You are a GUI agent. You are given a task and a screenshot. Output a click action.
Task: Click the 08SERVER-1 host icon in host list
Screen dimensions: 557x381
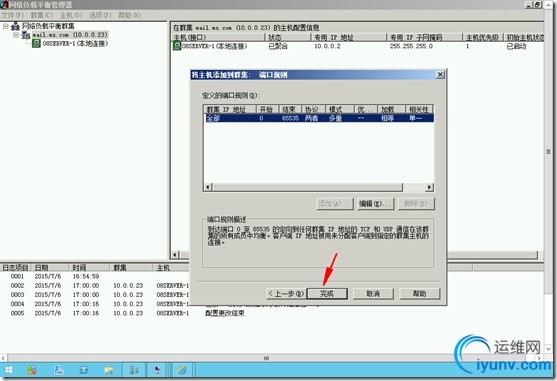(x=177, y=46)
